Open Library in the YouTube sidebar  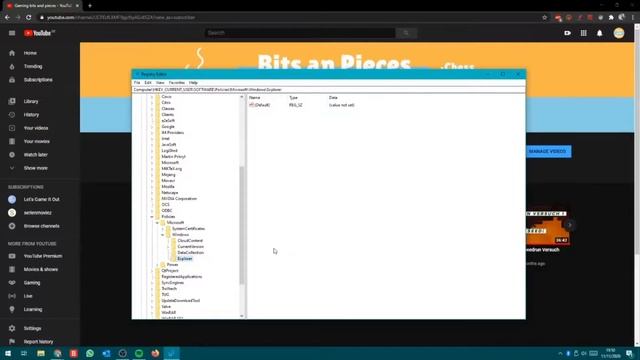click(31, 101)
